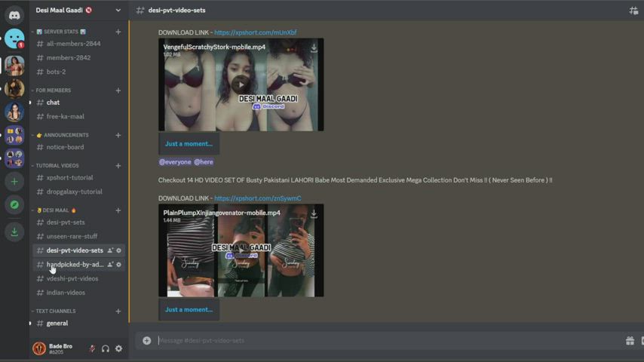This screenshot has width=644, height=362.
Task: Toggle microphone mute in the user panel
Action: tap(93, 349)
